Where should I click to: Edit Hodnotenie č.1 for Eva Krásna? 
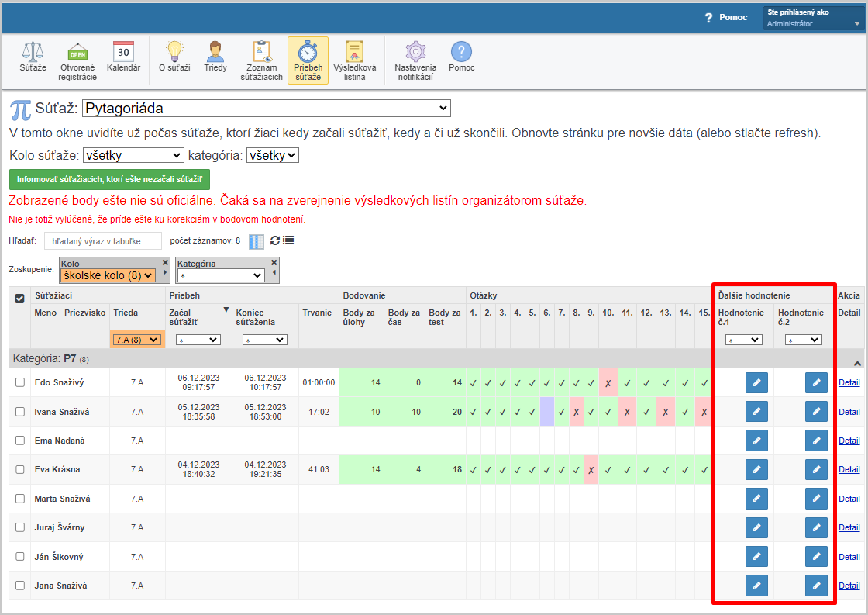click(756, 469)
